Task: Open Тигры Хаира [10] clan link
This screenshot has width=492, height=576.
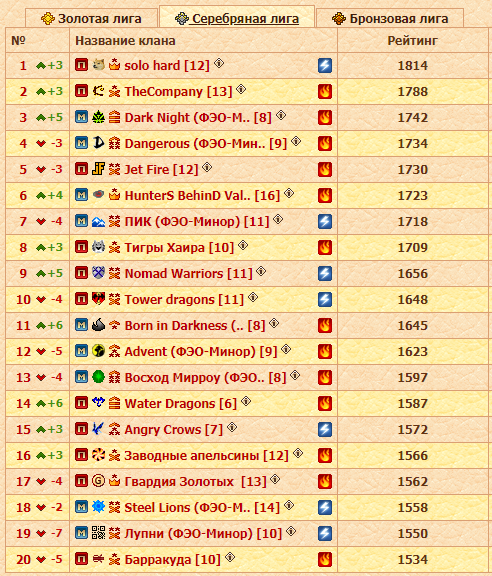Action: (179, 248)
